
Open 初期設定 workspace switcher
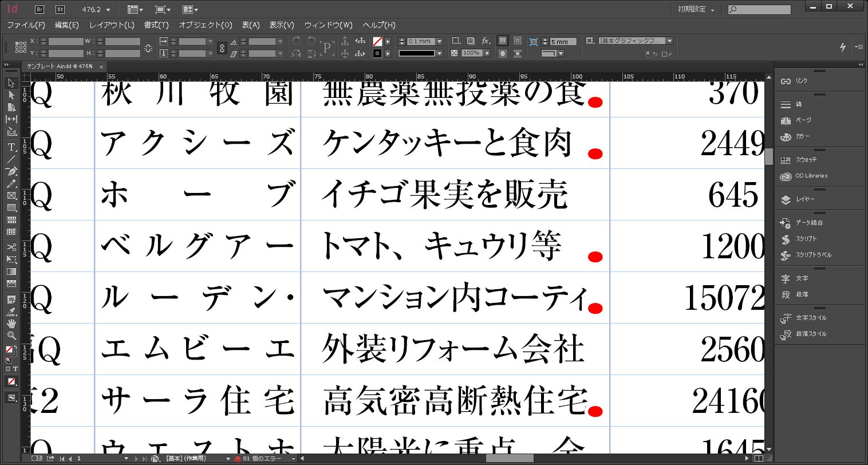pos(696,10)
